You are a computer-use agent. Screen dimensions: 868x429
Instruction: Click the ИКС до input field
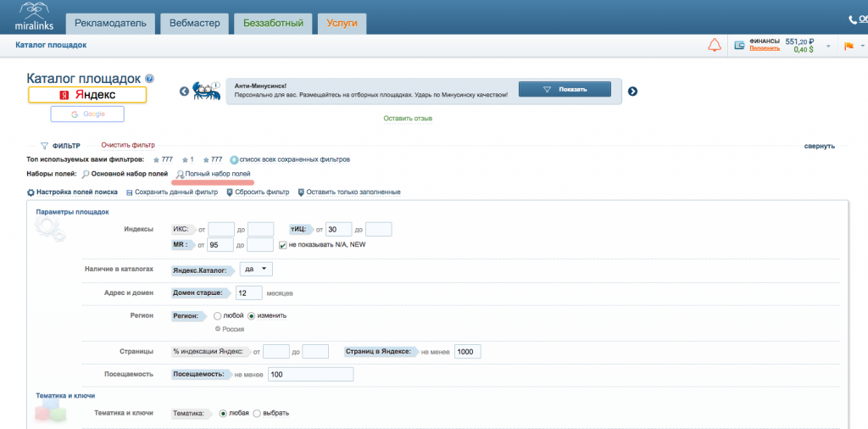pyautogui.click(x=261, y=229)
